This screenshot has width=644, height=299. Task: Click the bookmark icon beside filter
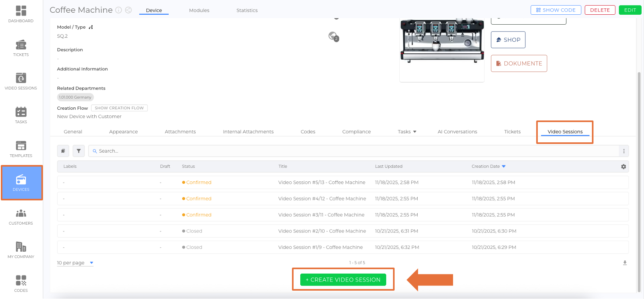point(63,151)
